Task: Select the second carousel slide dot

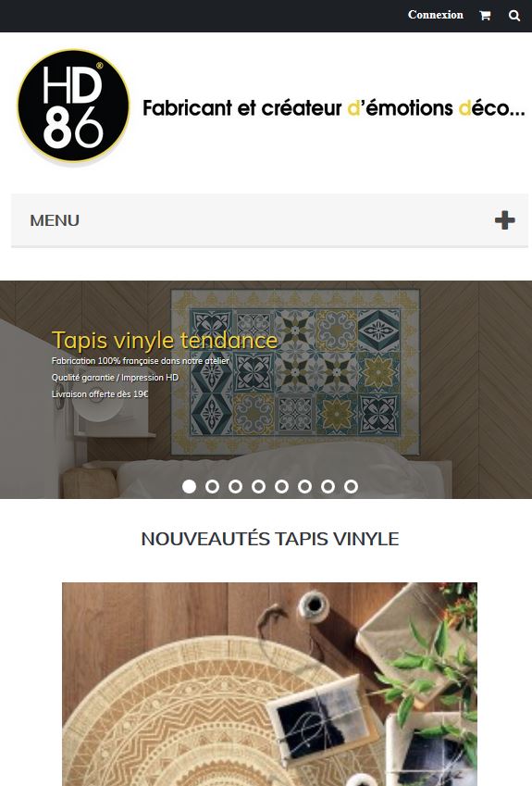Action: point(213,486)
